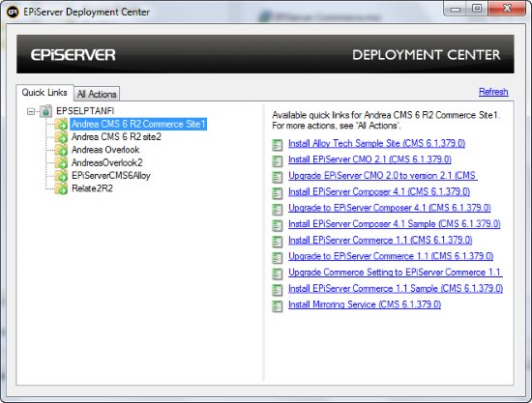Select the Quick Links tab
The image size is (532, 403).
pyautogui.click(x=44, y=92)
